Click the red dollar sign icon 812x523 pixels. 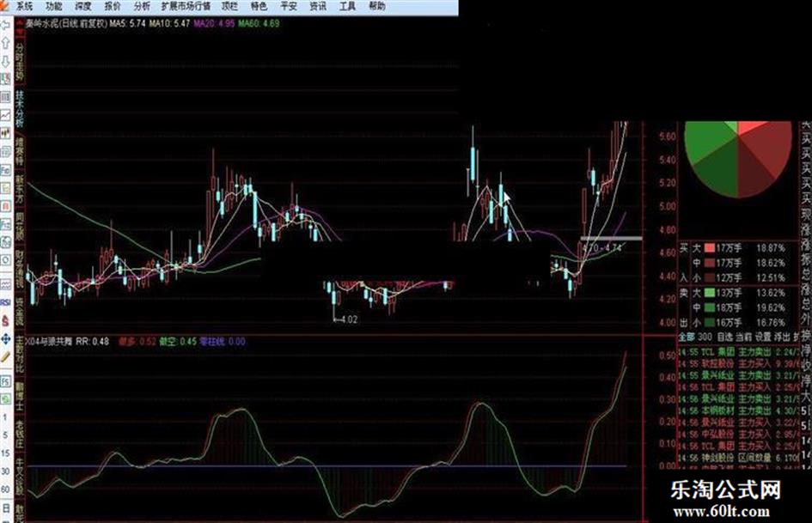coord(6,320)
